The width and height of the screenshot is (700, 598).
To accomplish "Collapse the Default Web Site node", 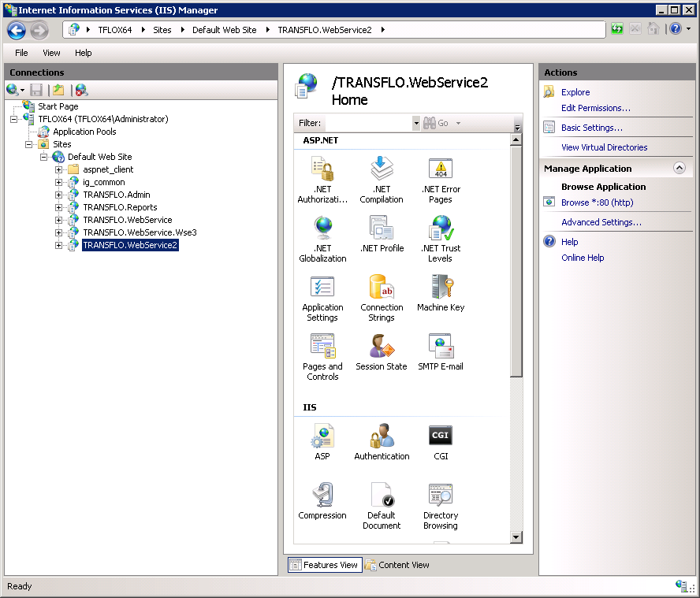I will pyautogui.click(x=44, y=157).
